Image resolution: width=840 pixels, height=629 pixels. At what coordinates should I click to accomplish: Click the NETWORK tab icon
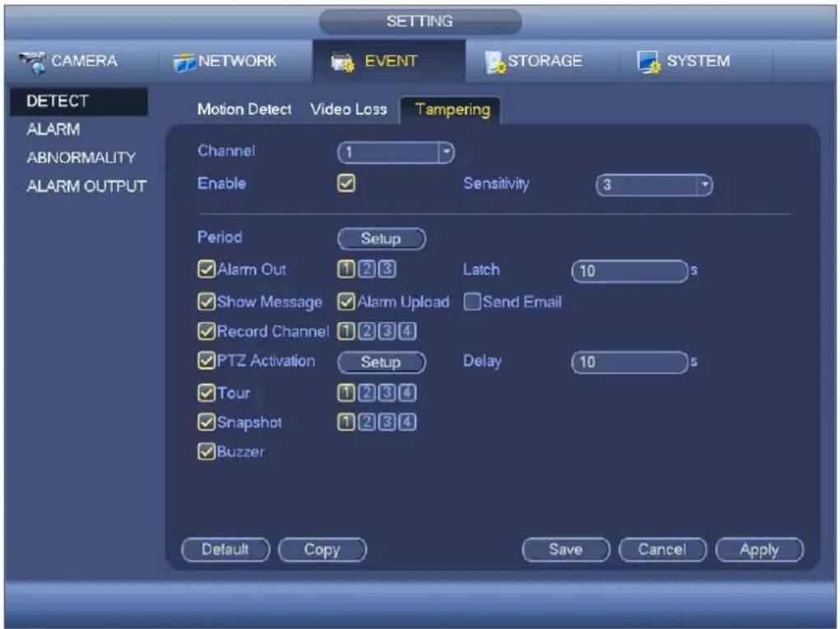[185, 63]
